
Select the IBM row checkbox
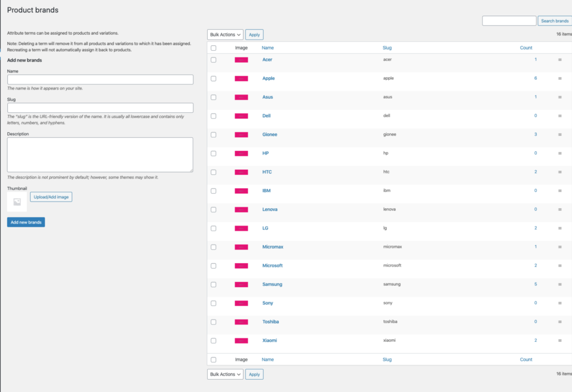click(213, 191)
